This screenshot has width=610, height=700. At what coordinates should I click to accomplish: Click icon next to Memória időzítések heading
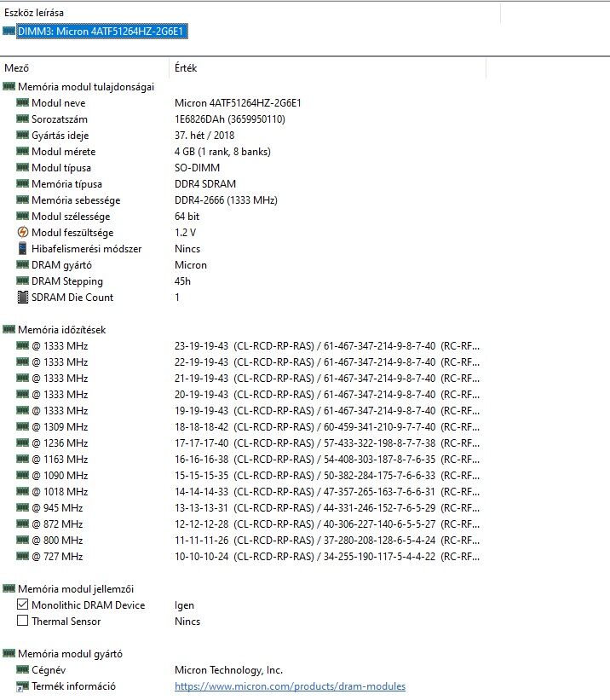[9, 329]
